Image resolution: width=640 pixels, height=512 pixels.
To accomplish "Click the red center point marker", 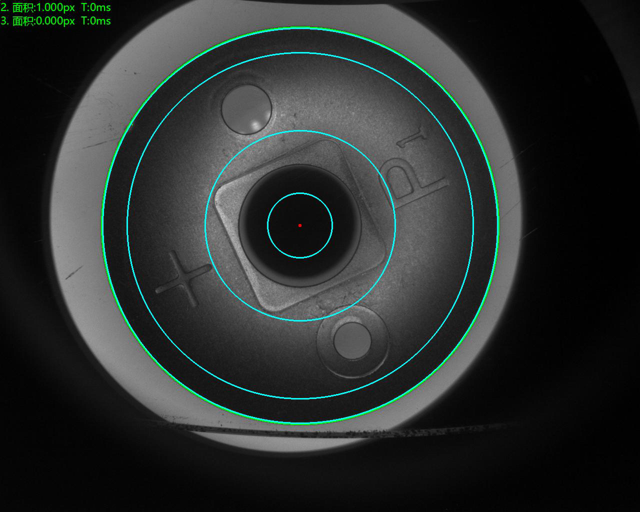I will point(300,226).
